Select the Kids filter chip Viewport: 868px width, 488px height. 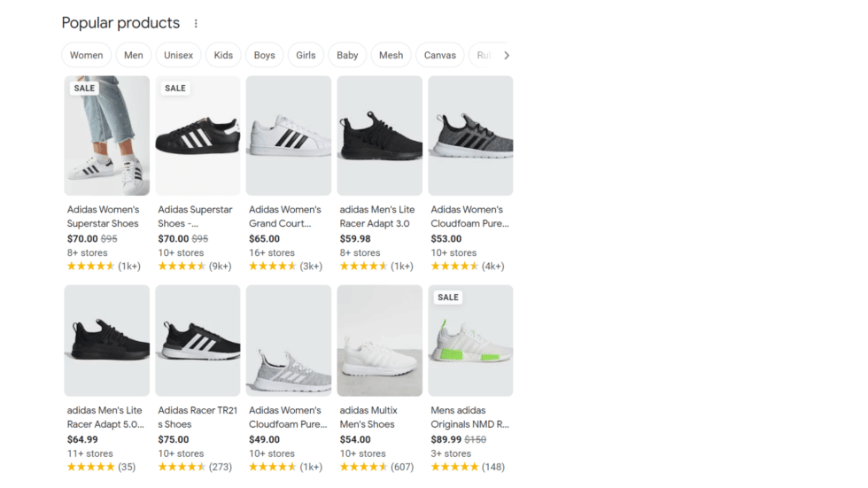223,55
